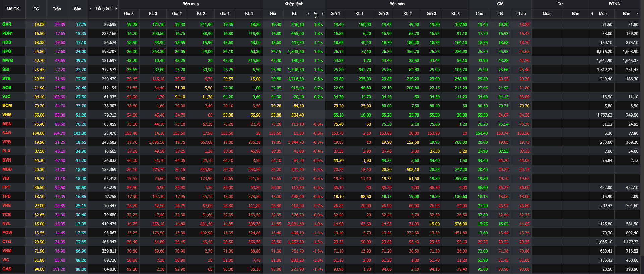Screen dimensions: 644x274
Task: Click FPT reference price 86.50
Action: pos(39,188)
